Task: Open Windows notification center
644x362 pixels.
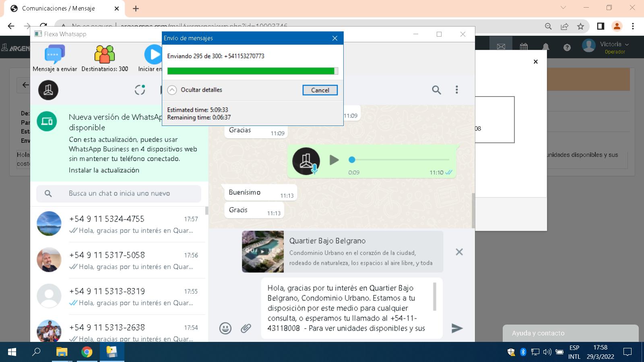Action: (627, 352)
